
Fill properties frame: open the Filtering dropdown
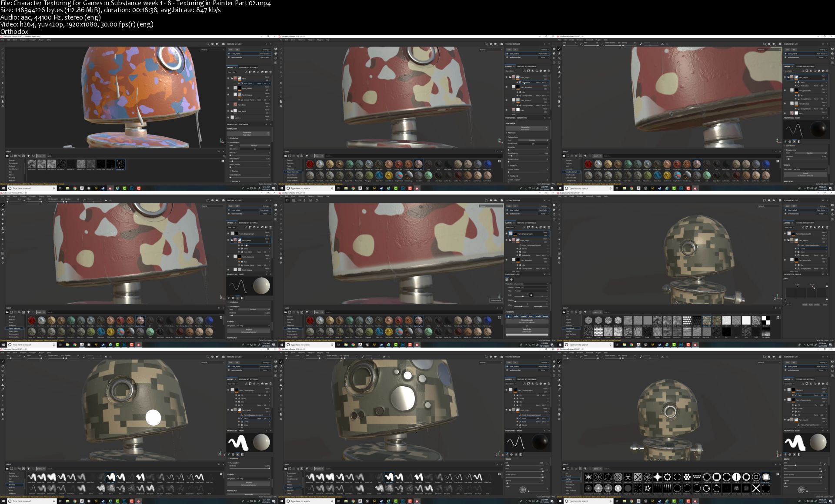(x=532, y=287)
